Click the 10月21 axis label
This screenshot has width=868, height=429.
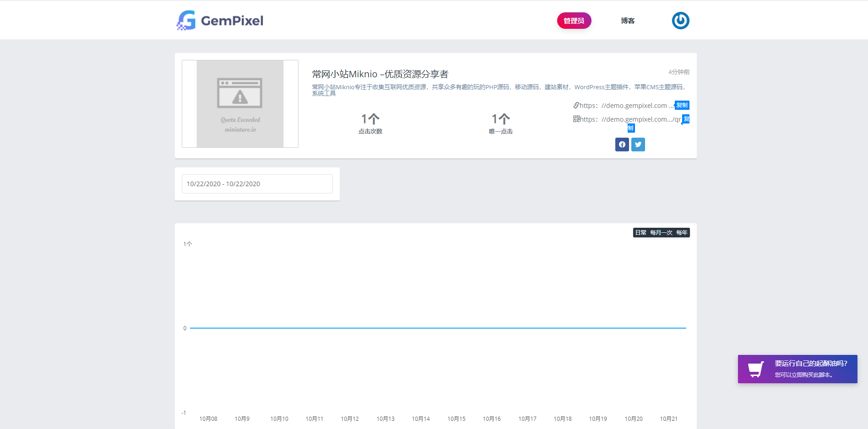[669, 418]
